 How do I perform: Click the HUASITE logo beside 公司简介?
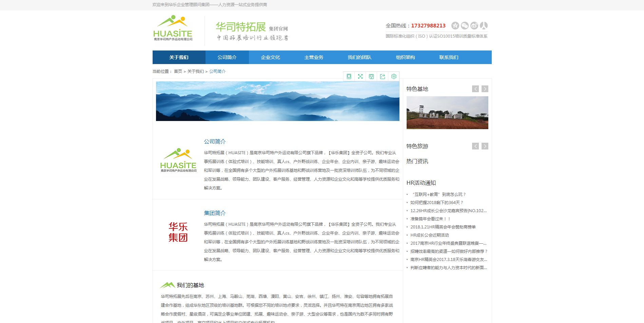[178, 160]
